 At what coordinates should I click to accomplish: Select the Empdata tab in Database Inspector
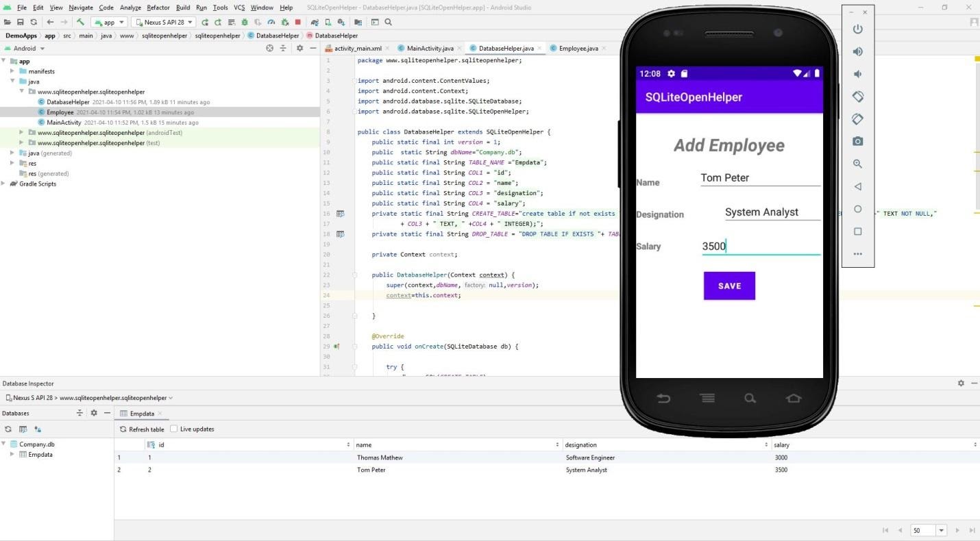142,414
